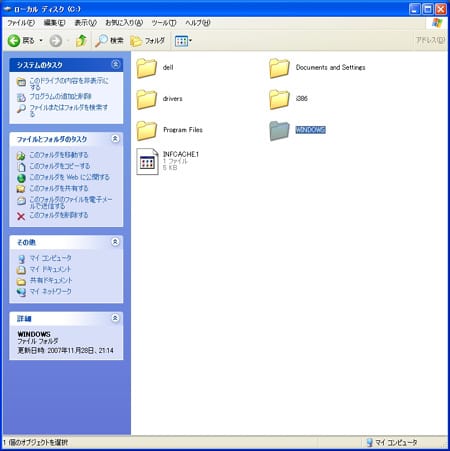Click 'このフォルダを削除する' link

(x=59, y=215)
